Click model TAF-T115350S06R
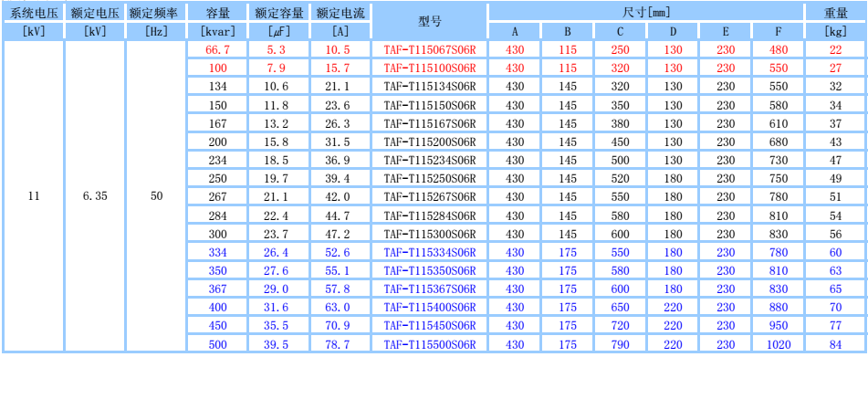The height and width of the screenshot is (420, 868). 430,271
